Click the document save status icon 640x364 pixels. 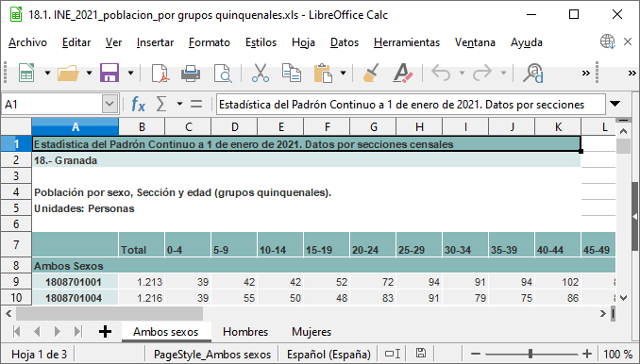tap(421, 354)
